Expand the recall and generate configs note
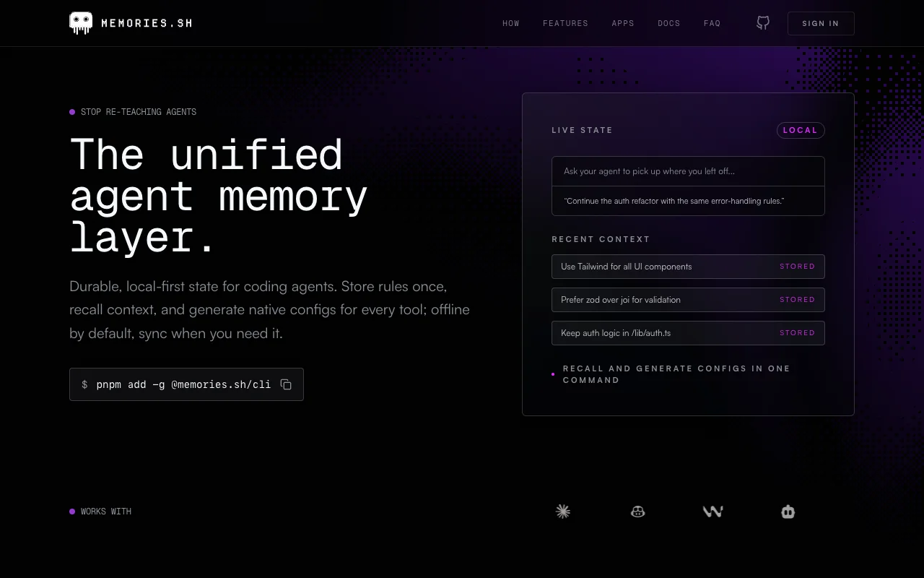The width and height of the screenshot is (924, 578). pos(676,374)
